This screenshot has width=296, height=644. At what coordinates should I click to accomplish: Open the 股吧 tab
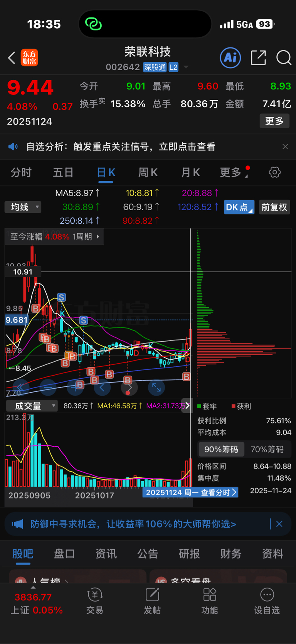click(23, 554)
